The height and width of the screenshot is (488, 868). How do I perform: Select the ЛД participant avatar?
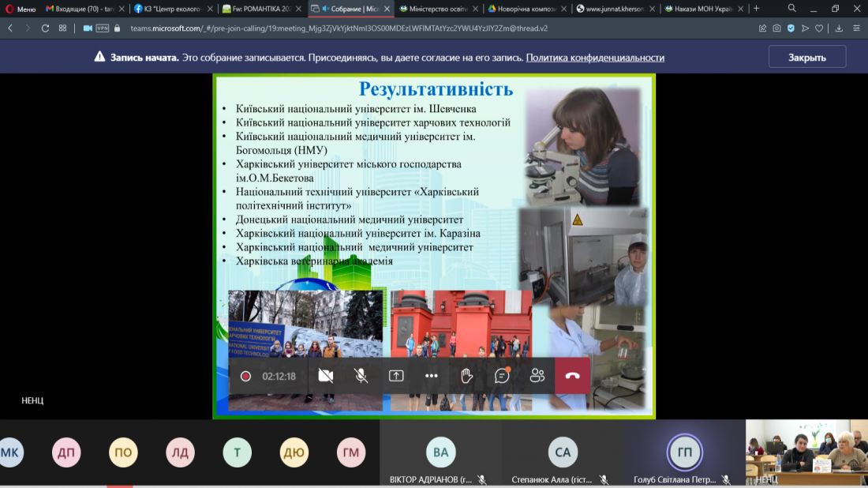(x=181, y=452)
